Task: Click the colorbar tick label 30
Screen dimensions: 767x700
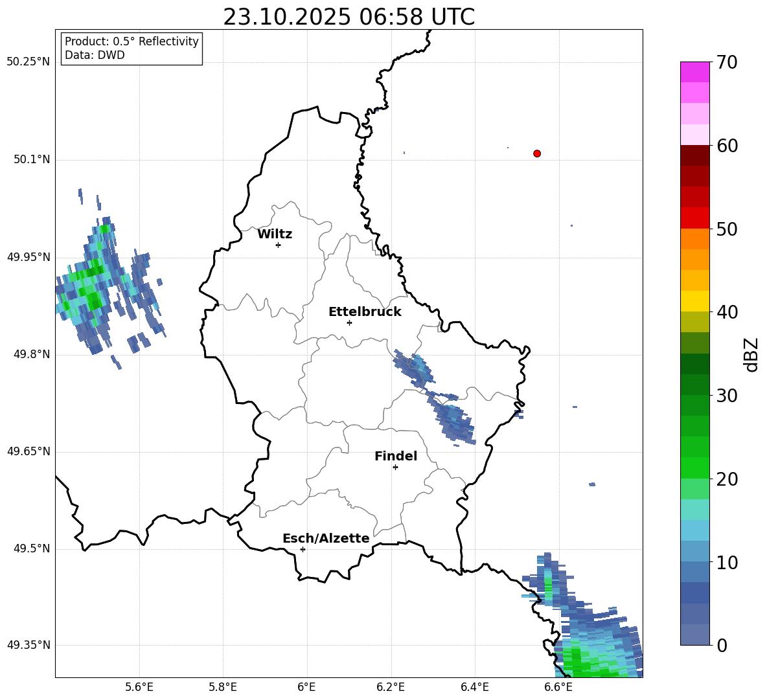Action: point(727,396)
